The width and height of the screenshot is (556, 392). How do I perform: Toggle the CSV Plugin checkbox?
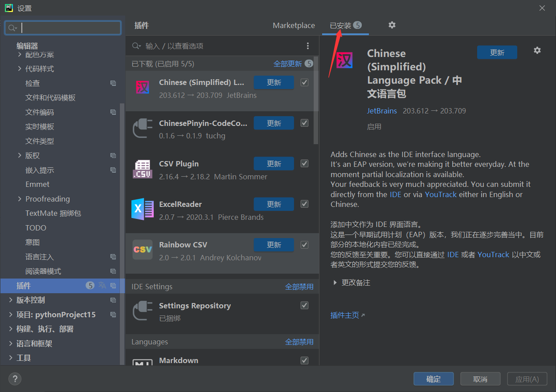pyautogui.click(x=305, y=163)
